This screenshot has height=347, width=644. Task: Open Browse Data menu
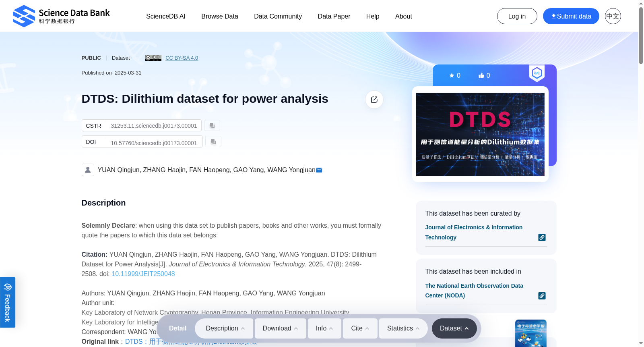(220, 16)
